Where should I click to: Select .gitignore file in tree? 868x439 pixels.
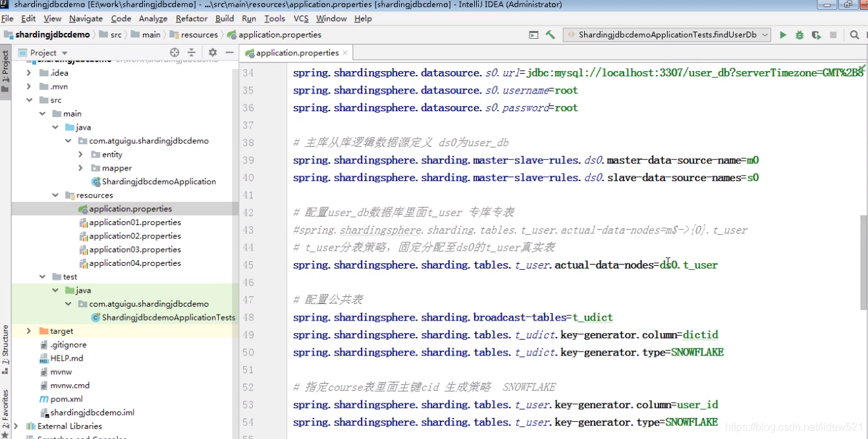point(68,345)
